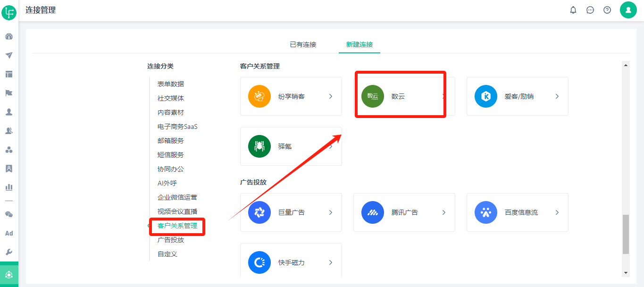Open the notification bell

[x=573, y=10]
